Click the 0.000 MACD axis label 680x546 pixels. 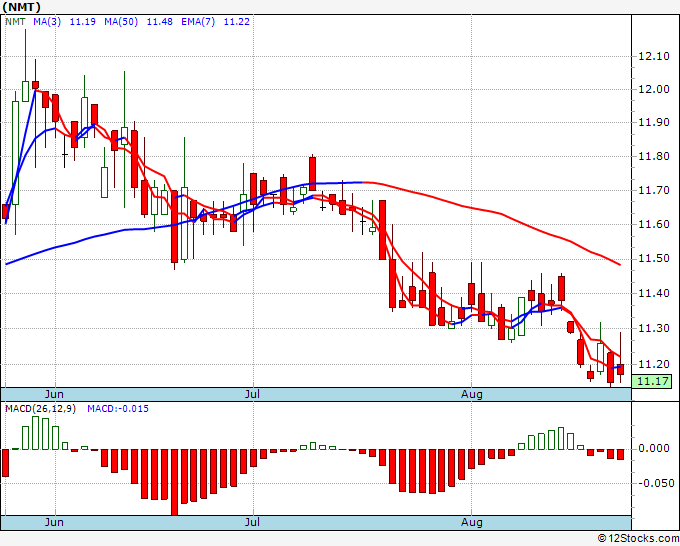pos(654,448)
